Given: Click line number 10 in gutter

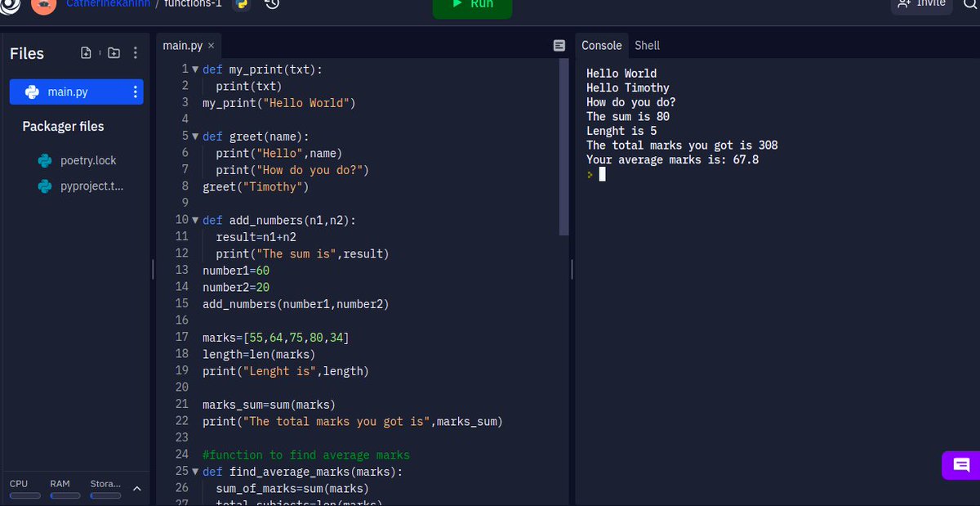Looking at the screenshot, I should 182,220.
